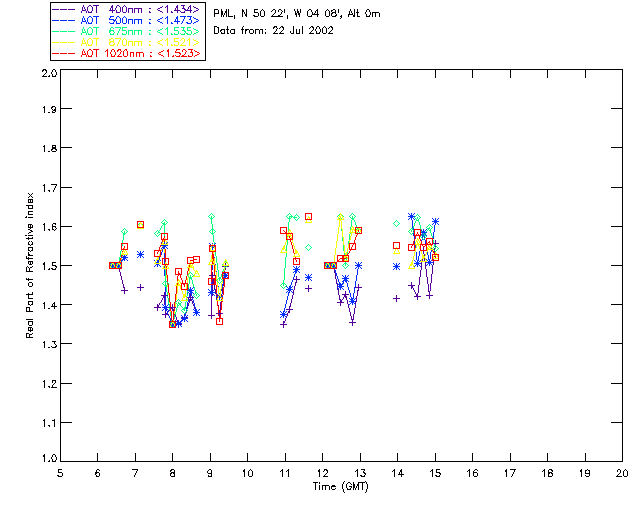
Task: Click the 7 on the time axis
Action: pyautogui.click(x=135, y=473)
